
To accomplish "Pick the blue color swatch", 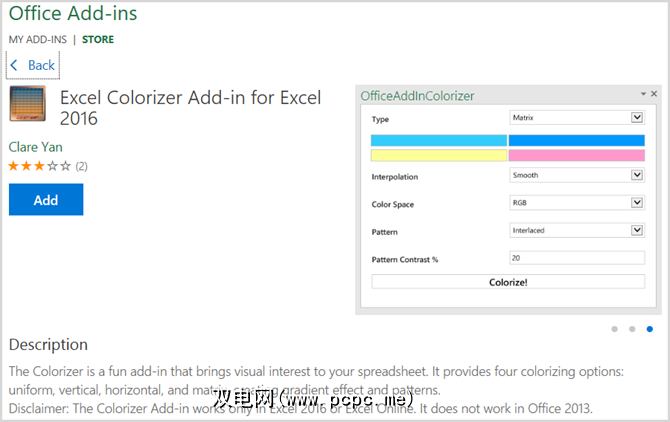I will (x=576, y=141).
